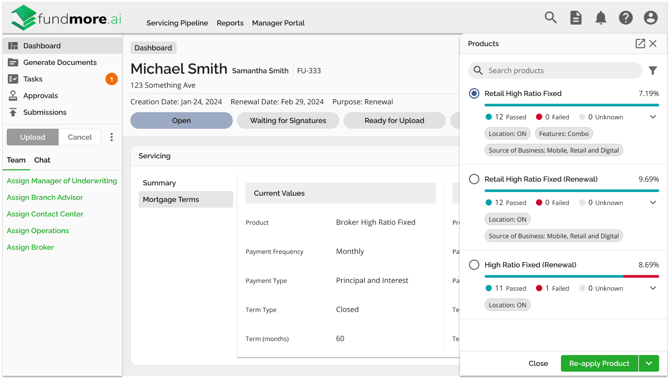The height and width of the screenshot is (379, 670).
Task: Select Mortgage Terms in Servicing section
Action: (186, 200)
